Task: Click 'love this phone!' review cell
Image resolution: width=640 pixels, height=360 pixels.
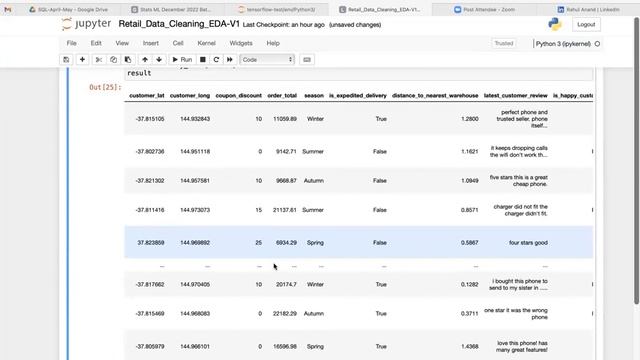Action: (522, 347)
